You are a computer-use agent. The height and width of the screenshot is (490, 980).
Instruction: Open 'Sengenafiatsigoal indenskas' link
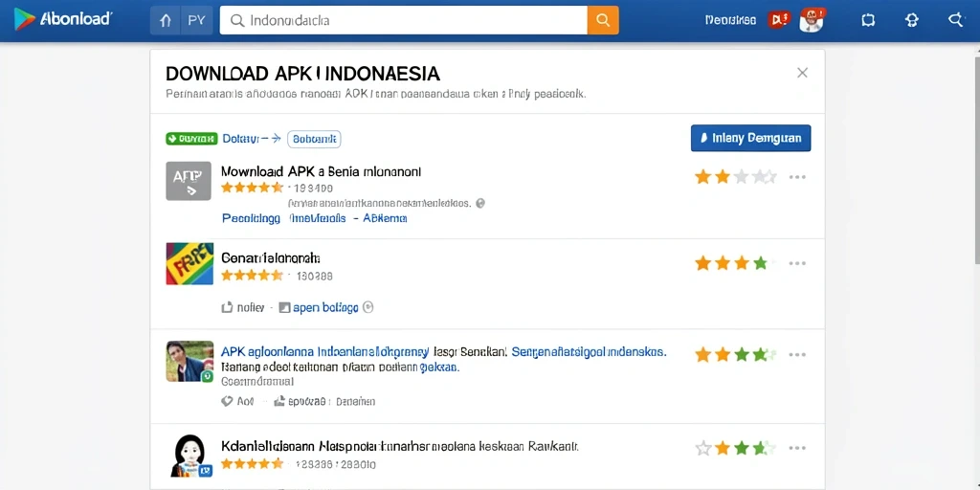(589, 352)
